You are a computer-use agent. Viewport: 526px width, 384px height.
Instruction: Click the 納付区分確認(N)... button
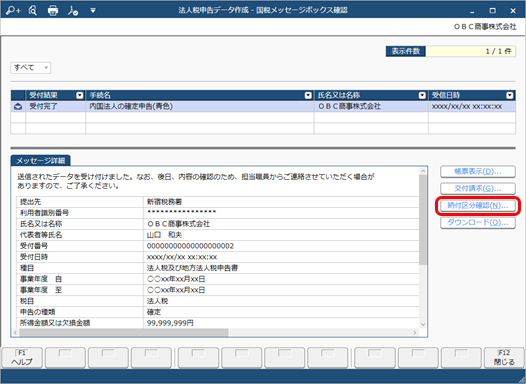tap(478, 206)
